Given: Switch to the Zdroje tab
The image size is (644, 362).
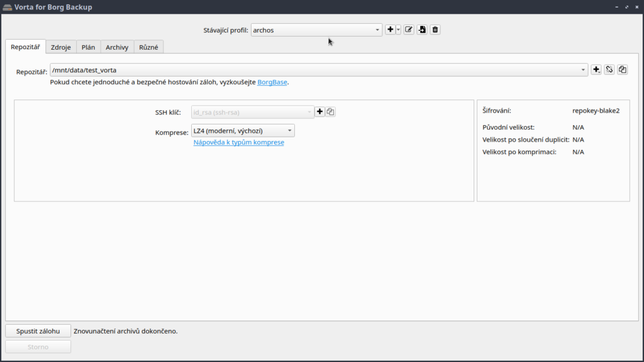Looking at the screenshot, I should (x=61, y=47).
